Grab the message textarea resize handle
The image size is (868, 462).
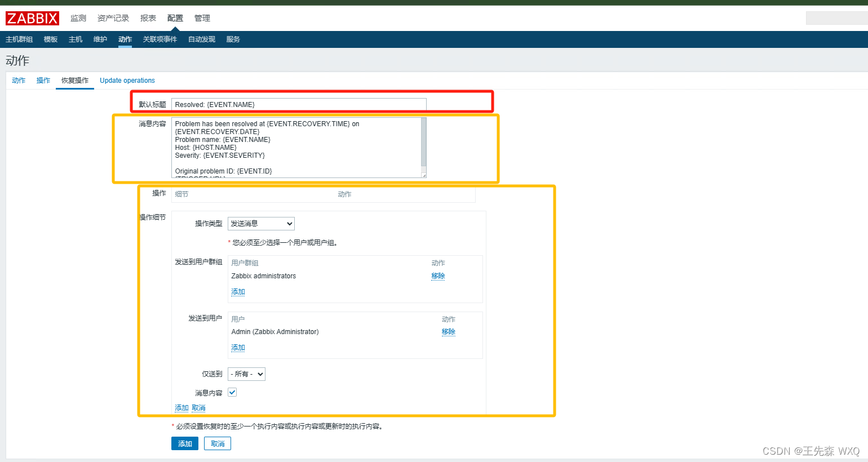(424, 175)
